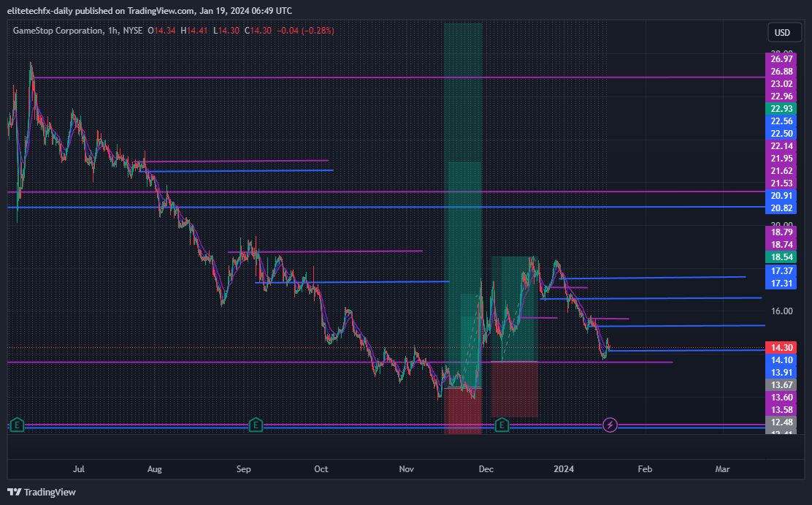
Task: Click the earnings E marker in early September
Action: click(x=256, y=425)
